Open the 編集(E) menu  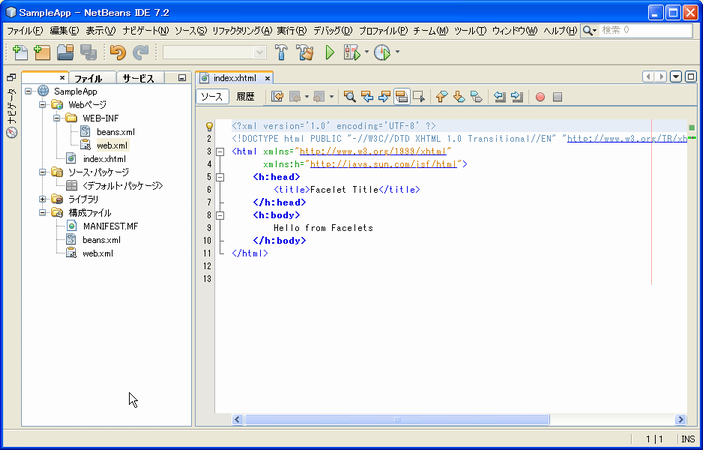point(64,30)
